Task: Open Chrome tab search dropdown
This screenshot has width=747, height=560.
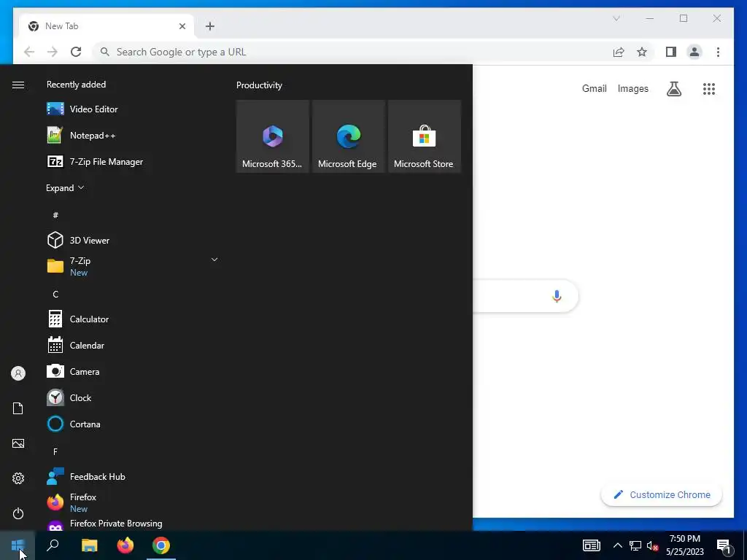Action: [x=616, y=18]
